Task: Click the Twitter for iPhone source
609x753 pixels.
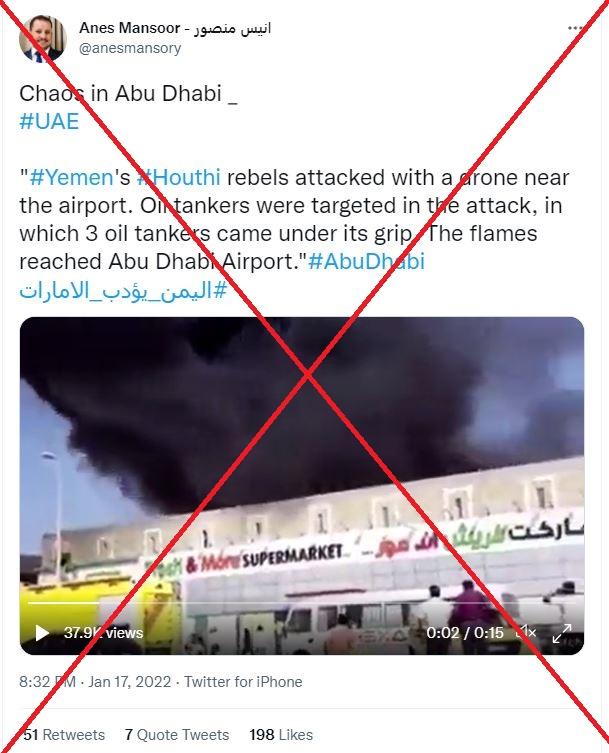Action: 244,682
